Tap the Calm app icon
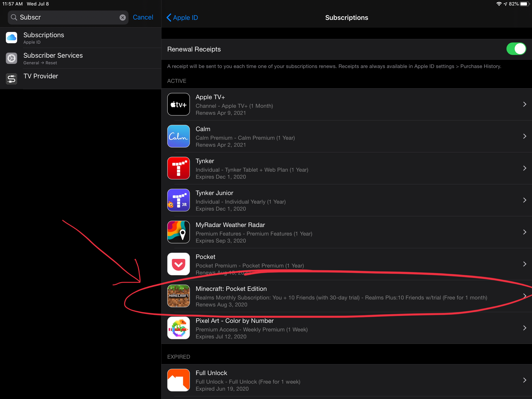This screenshot has width=532, height=399. point(178,136)
